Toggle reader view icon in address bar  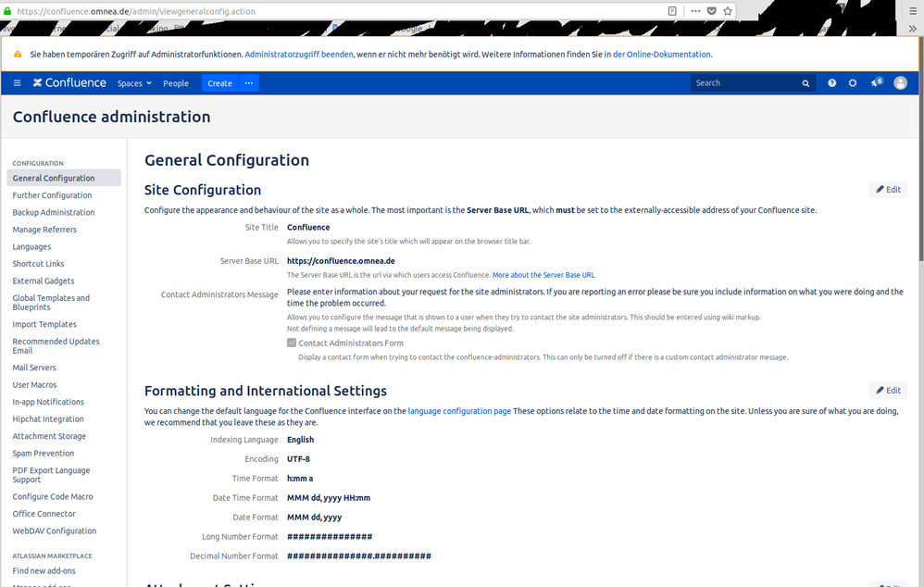pos(672,11)
